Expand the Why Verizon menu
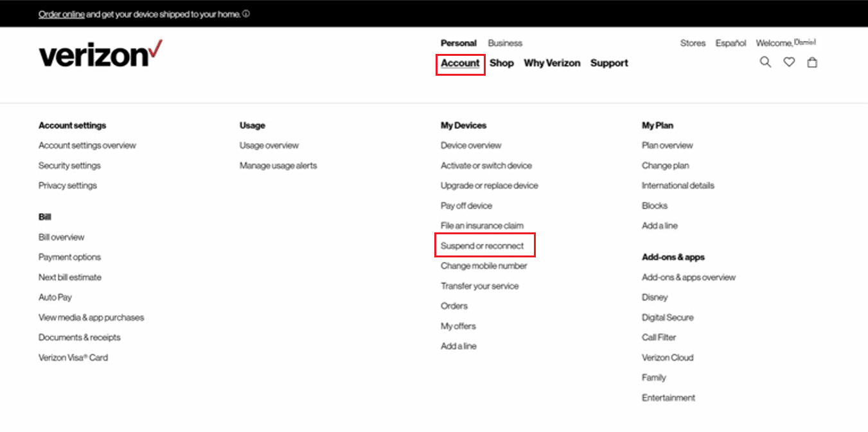 coord(552,63)
